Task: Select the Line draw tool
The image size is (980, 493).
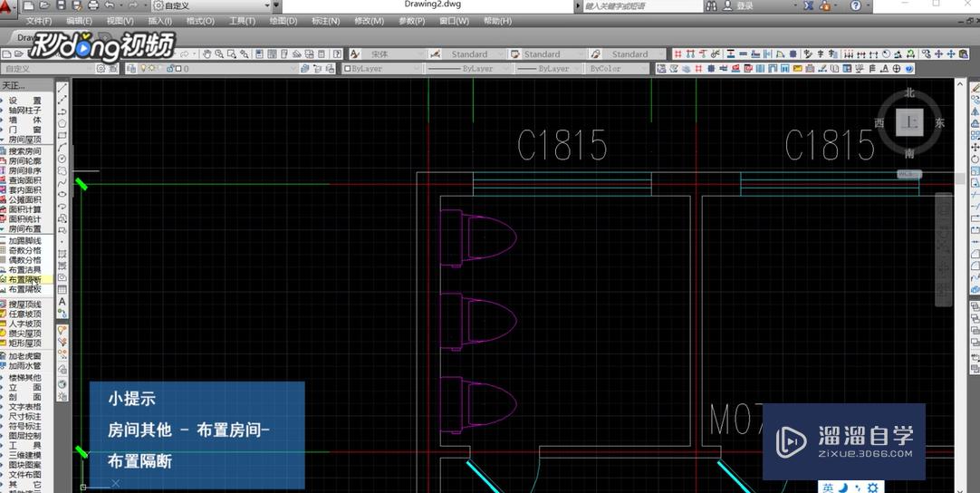Action: (x=62, y=88)
